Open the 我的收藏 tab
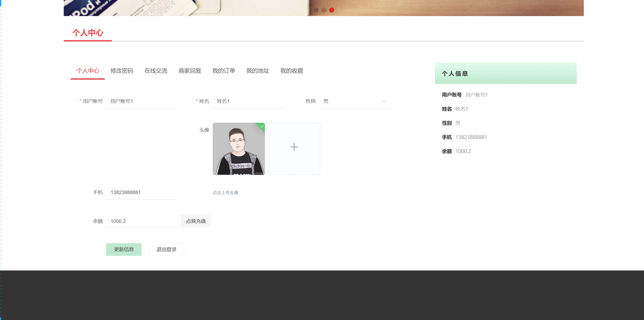This screenshot has width=644, height=320. (x=291, y=71)
